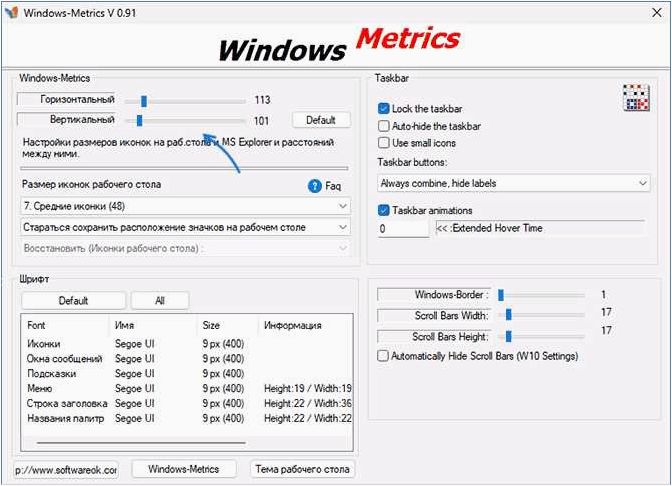The width and height of the screenshot is (672, 486).
Task: Click the Scroll Bars Width label button
Action: point(434,315)
